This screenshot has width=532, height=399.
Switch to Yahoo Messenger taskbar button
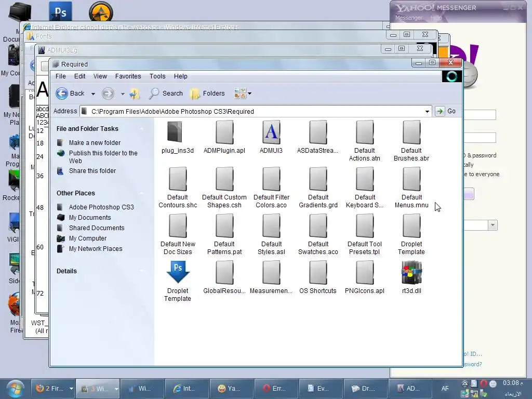pos(230,389)
